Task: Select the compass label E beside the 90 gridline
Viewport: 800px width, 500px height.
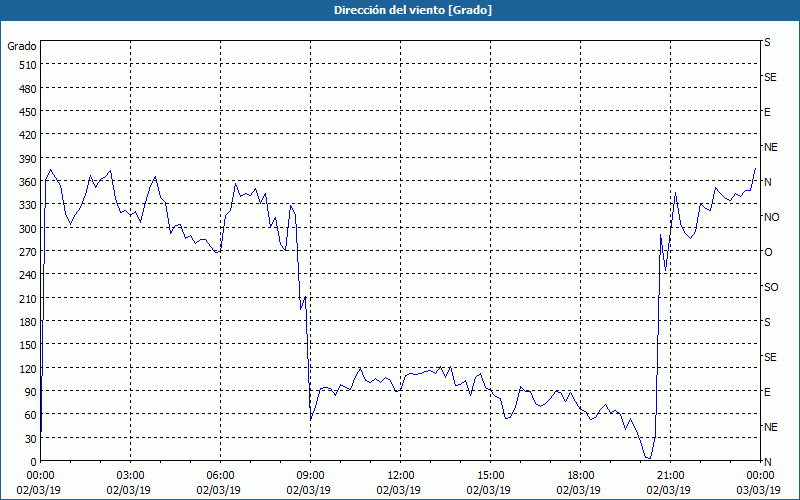Action: (767, 392)
